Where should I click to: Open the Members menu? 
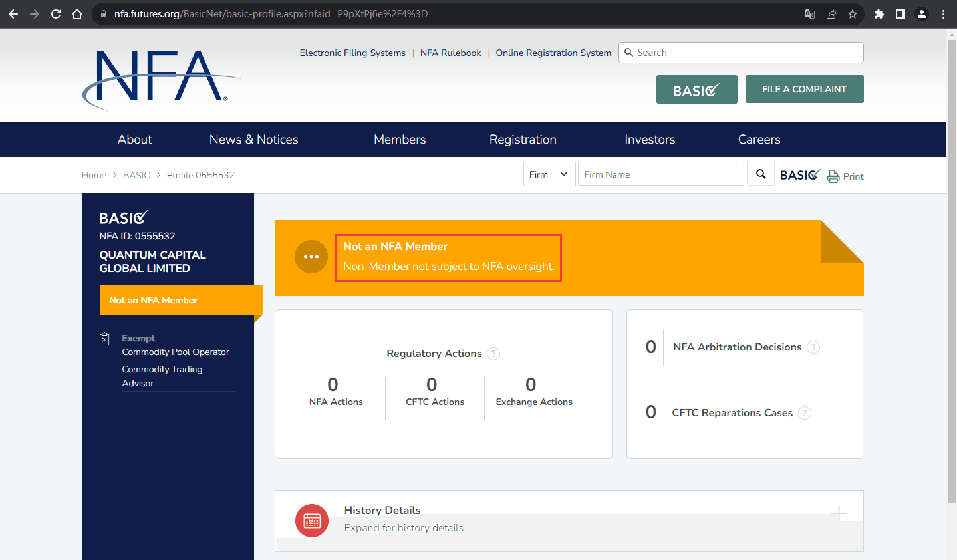pos(400,140)
